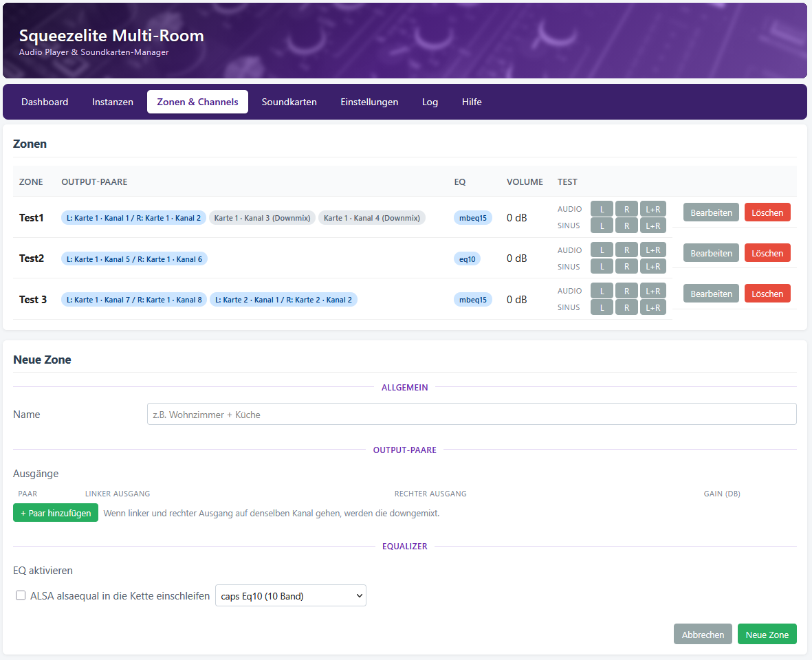The height and width of the screenshot is (660, 812).
Task: Switch to the Soundkarten tab
Action: coord(289,102)
